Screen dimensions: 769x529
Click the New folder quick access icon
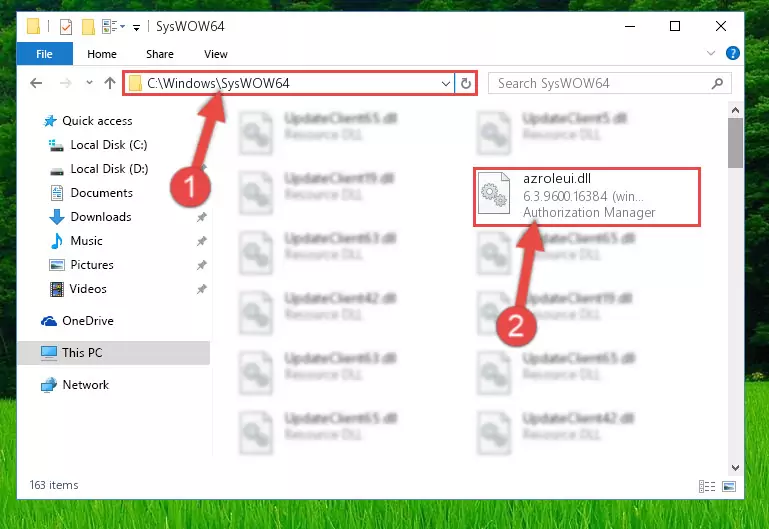(88, 26)
